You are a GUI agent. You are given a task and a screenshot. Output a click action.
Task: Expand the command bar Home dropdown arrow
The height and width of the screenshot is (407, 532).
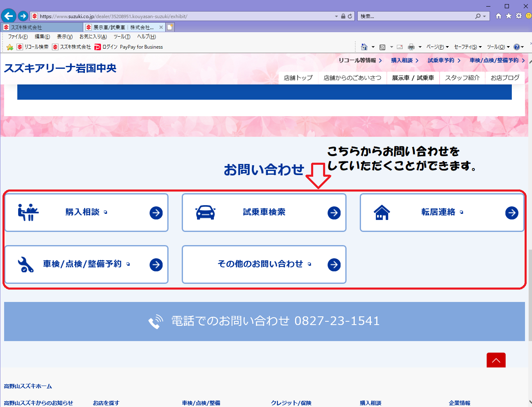point(373,47)
